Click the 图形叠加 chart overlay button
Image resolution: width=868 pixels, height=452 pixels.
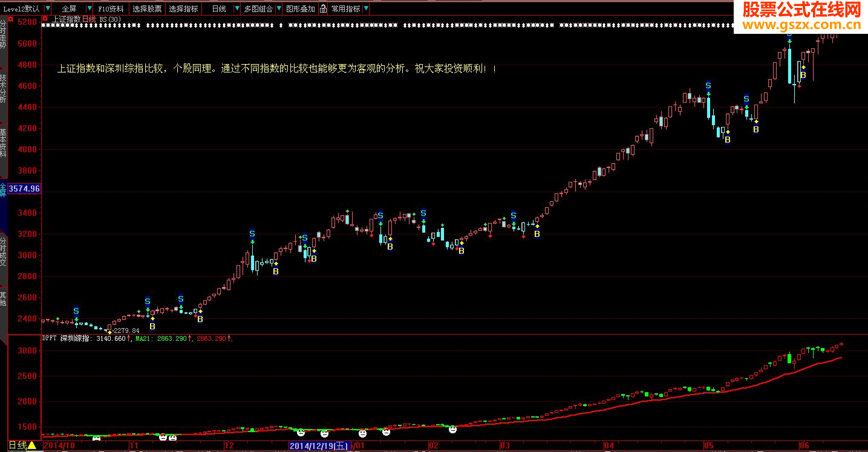coord(301,9)
